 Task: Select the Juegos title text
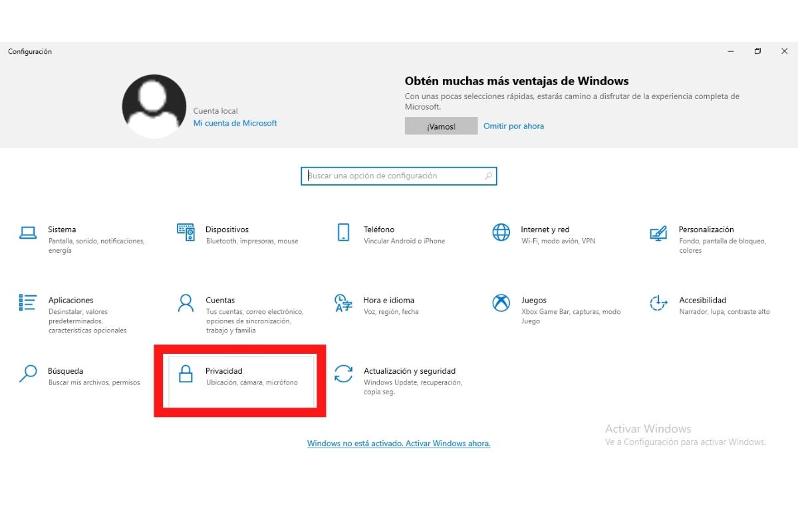(534, 300)
